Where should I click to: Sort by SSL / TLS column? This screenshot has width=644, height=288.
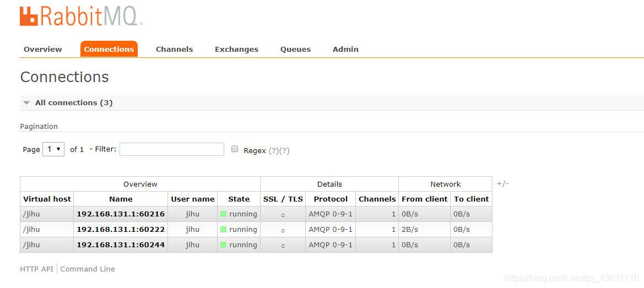[x=283, y=199]
